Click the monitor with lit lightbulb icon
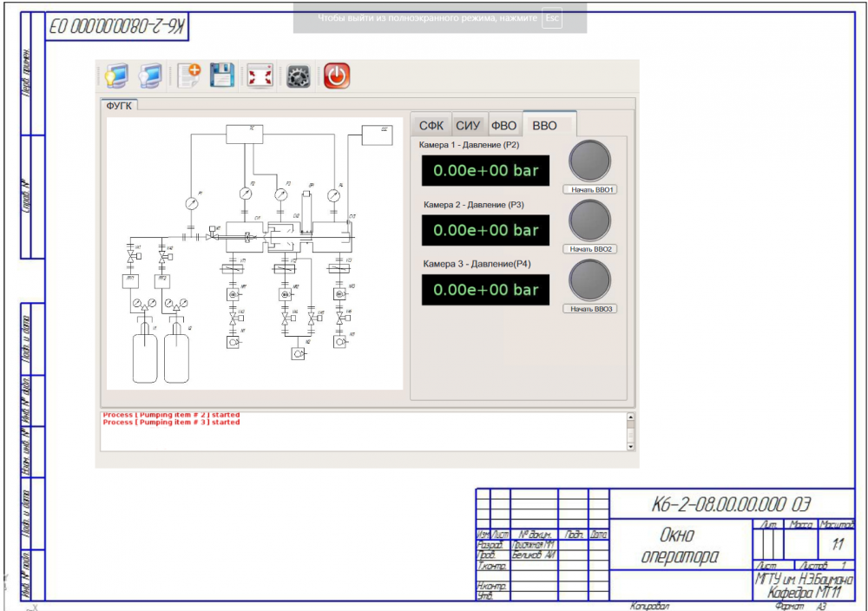 pos(116,76)
